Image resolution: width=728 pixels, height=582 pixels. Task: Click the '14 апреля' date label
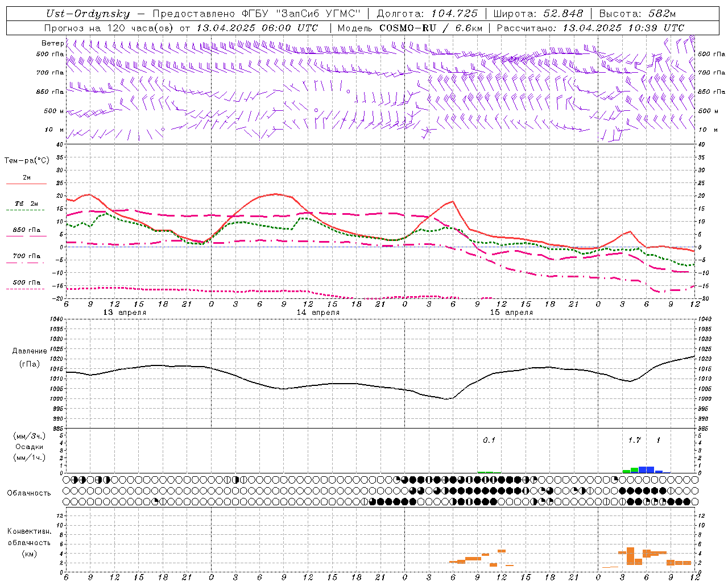click(x=318, y=313)
